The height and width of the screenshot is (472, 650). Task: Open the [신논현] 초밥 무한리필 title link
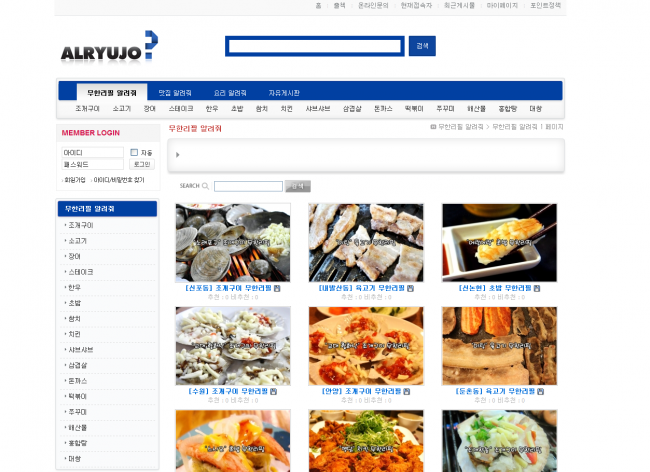(x=495, y=288)
